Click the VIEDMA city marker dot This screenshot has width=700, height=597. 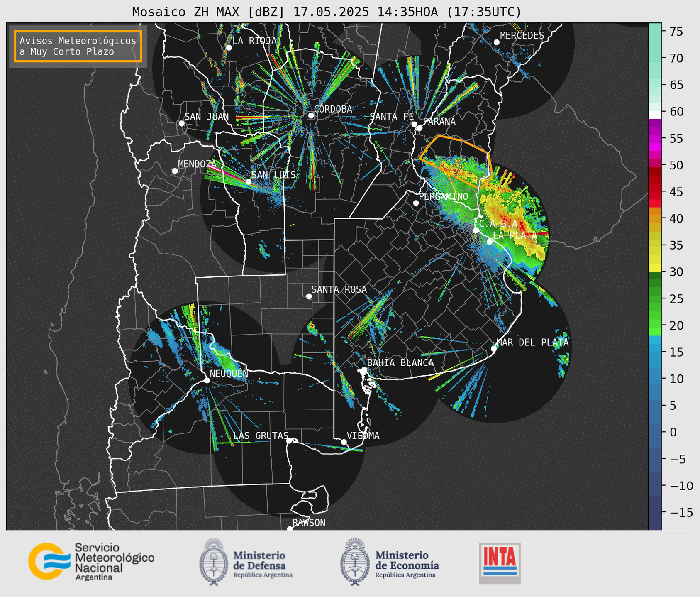[x=344, y=442]
